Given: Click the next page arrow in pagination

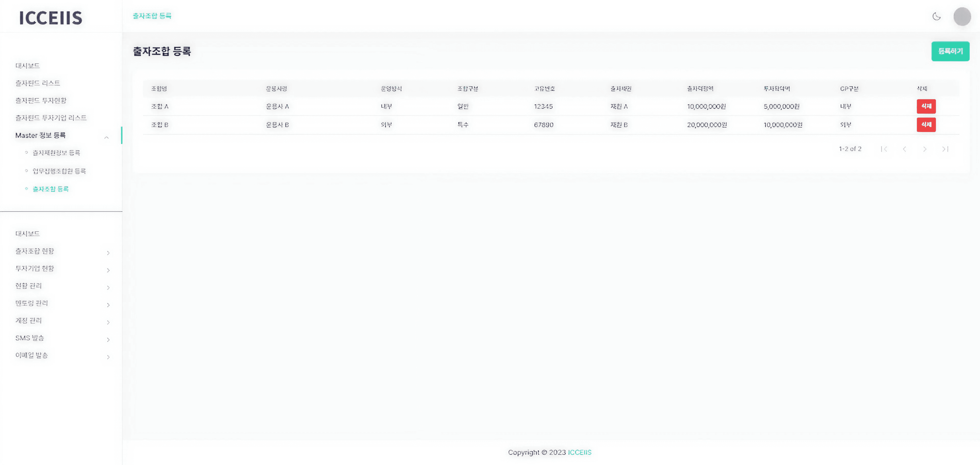Looking at the screenshot, I should click(x=925, y=149).
